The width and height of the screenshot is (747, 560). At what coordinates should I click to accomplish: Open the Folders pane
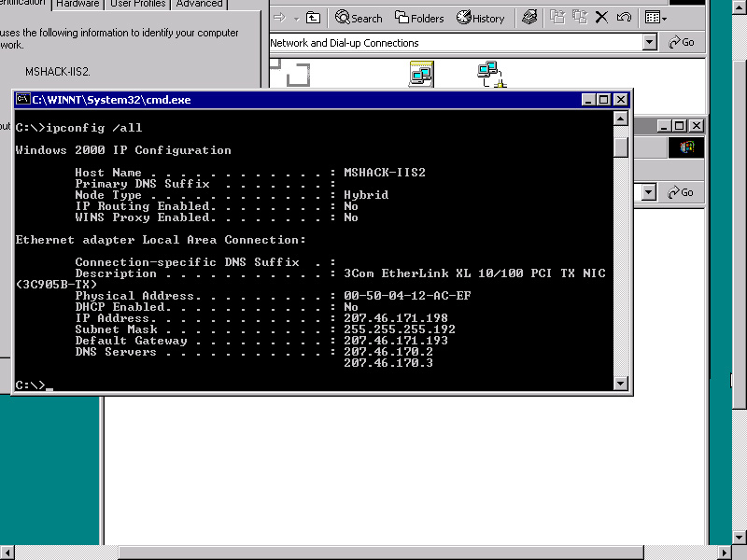(419, 18)
